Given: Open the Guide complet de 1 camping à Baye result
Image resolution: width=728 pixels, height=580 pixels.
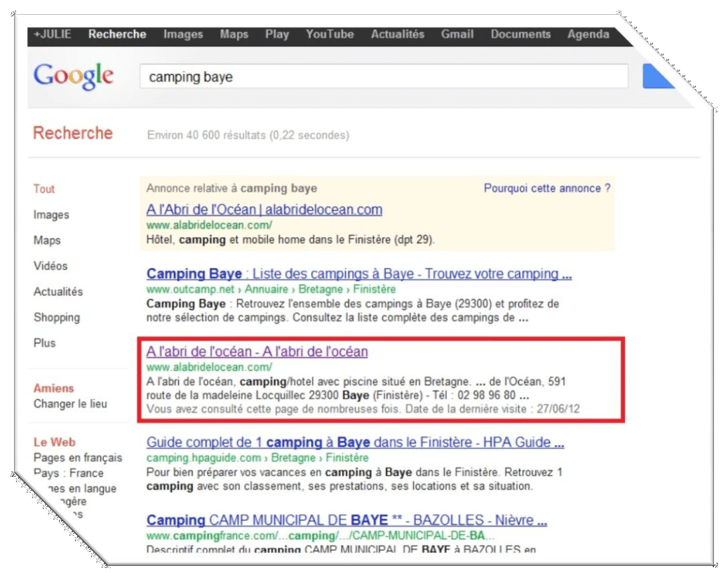Looking at the screenshot, I should click(355, 443).
